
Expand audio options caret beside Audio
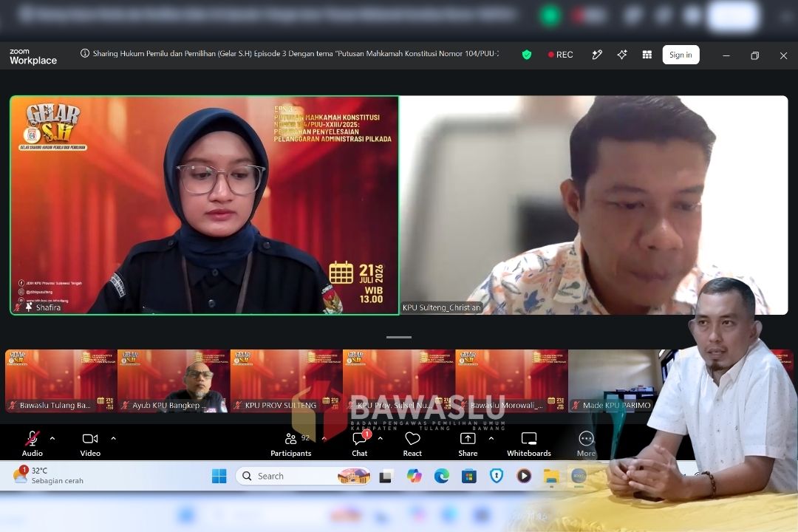(x=52, y=438)
